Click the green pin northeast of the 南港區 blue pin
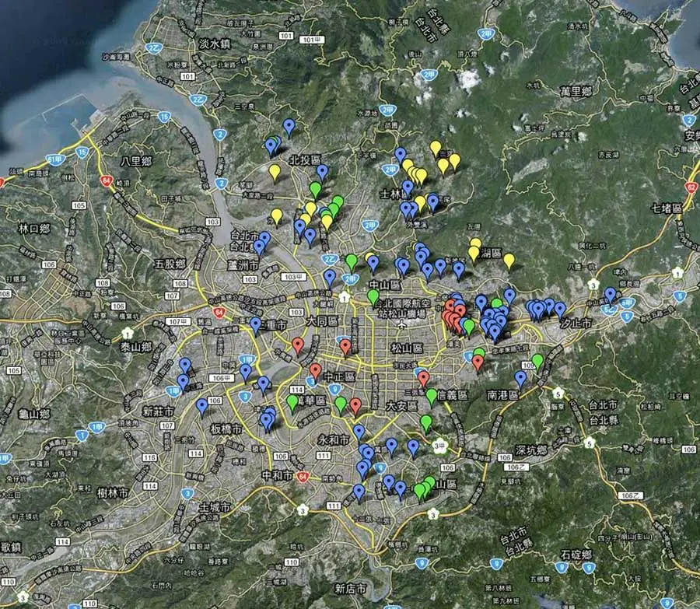The image size is (700, 609). coord(538,362)
